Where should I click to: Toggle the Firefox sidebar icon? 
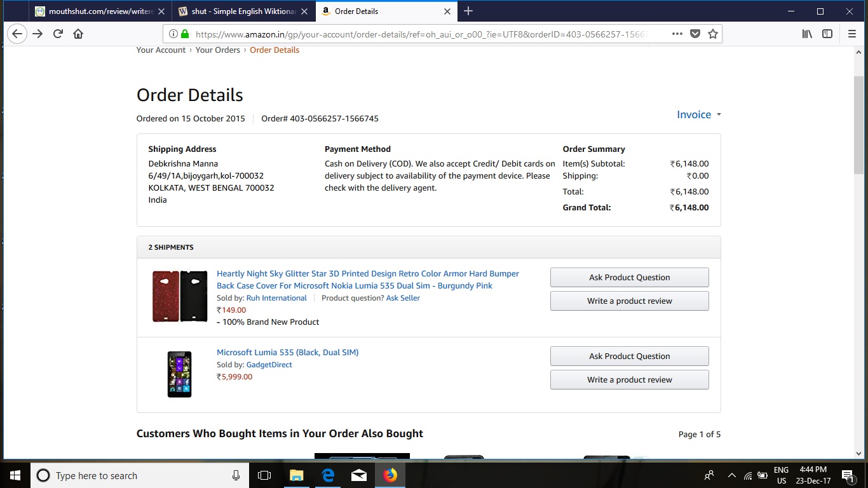pyautogui.click(x=827, y=34)
